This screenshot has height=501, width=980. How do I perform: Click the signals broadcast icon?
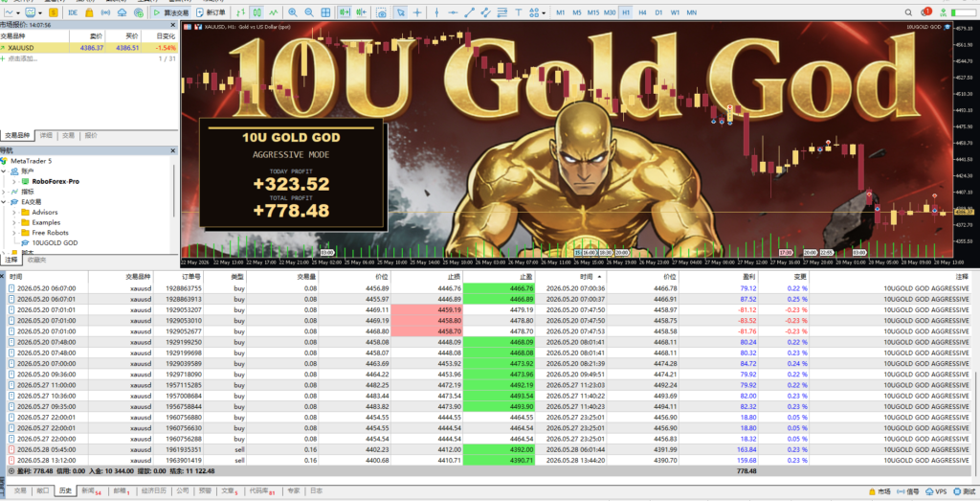click(105, 12)
